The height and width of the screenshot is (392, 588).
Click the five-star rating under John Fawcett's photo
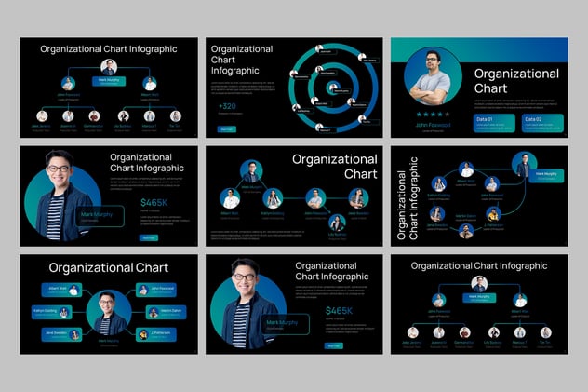[432, 115]
